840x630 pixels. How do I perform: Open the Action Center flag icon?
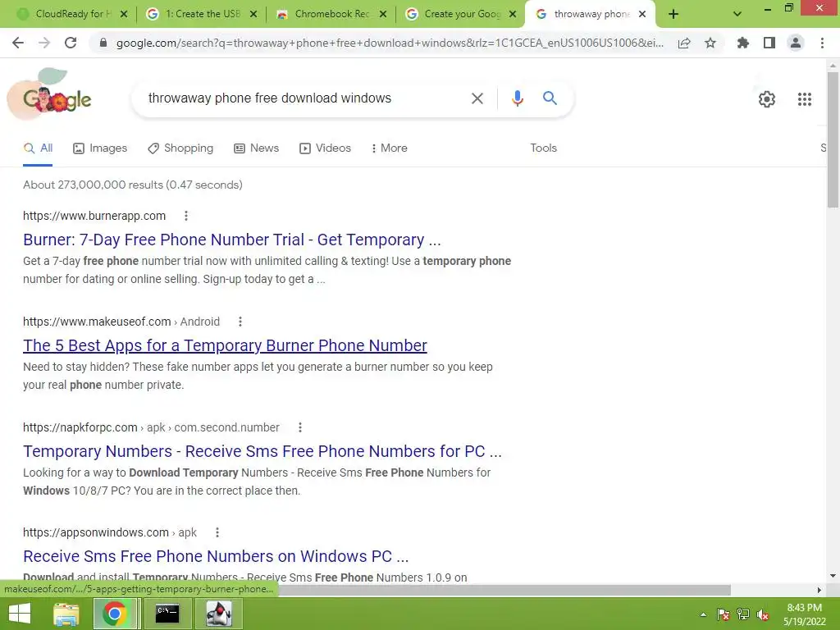724,614
